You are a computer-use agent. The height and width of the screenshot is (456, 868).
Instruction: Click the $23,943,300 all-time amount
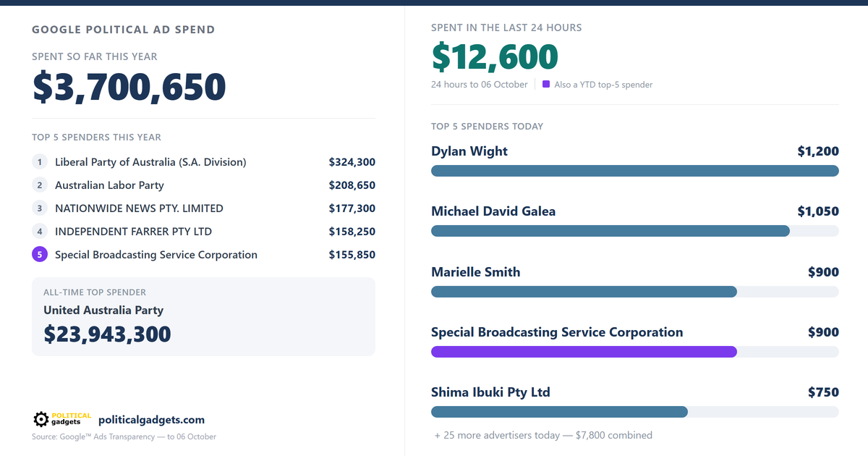107,334
